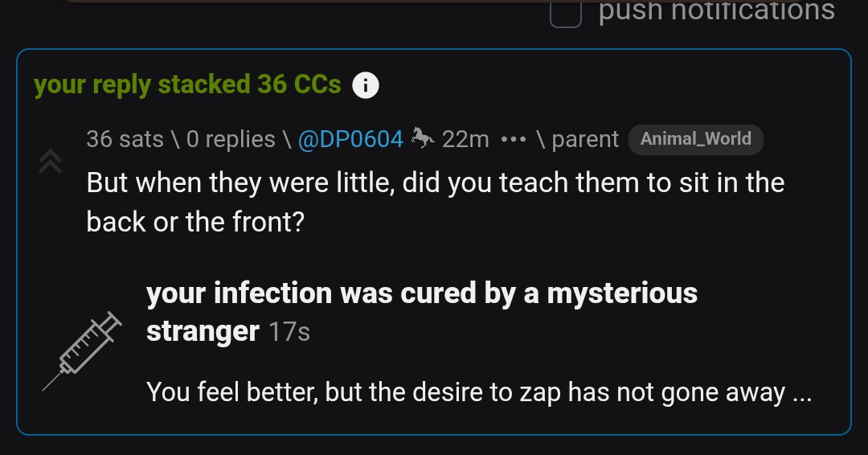Open the @DP0604 user profile link
This screenshot has width=868, height=455.
click(350, 139)
